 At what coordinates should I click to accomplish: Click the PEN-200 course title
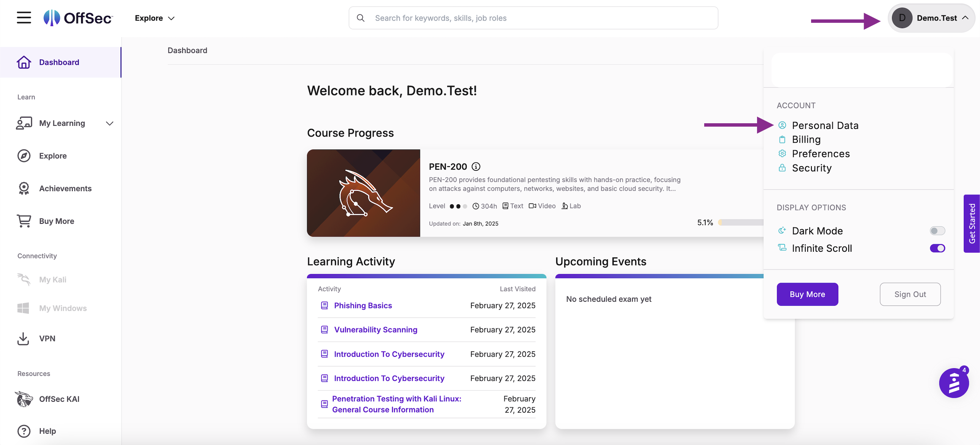click(x=448, y=167)
